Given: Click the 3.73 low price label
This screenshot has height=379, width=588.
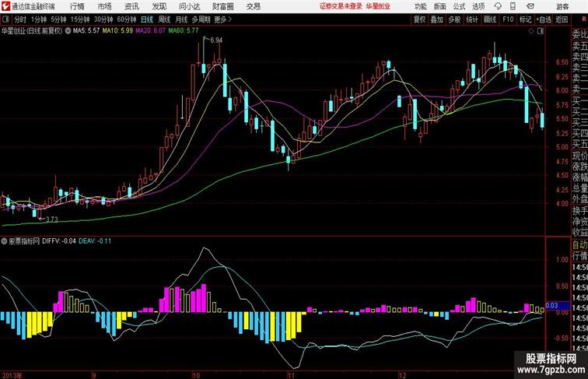Looking at the screenshot, I should pos(52,219).
